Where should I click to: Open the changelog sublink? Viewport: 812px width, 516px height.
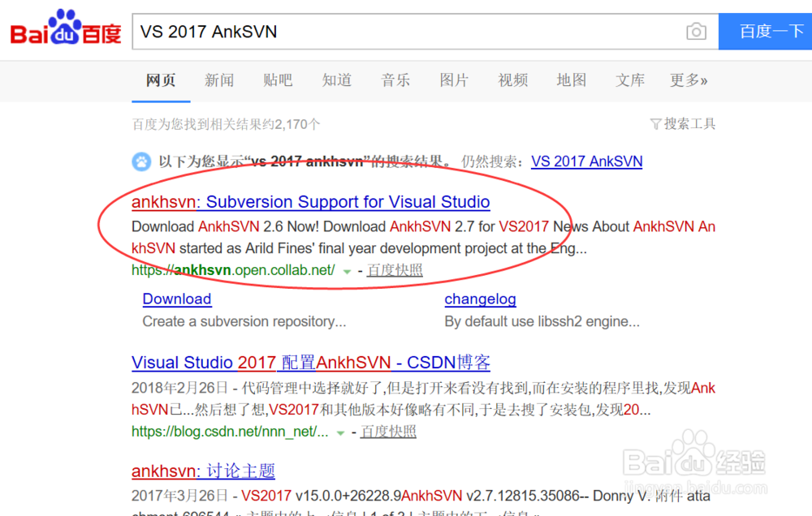(480, 299)
